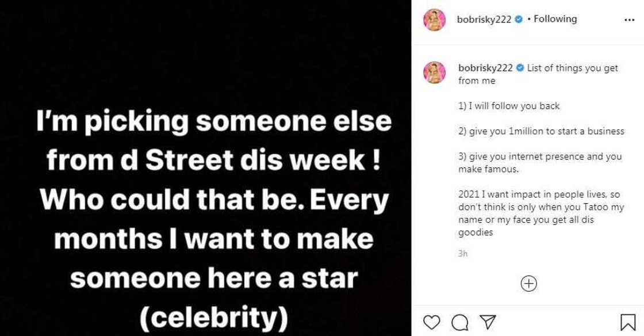Like the post with the heart icon
This screenshot has width=644, height=336.
click(431, 322)
